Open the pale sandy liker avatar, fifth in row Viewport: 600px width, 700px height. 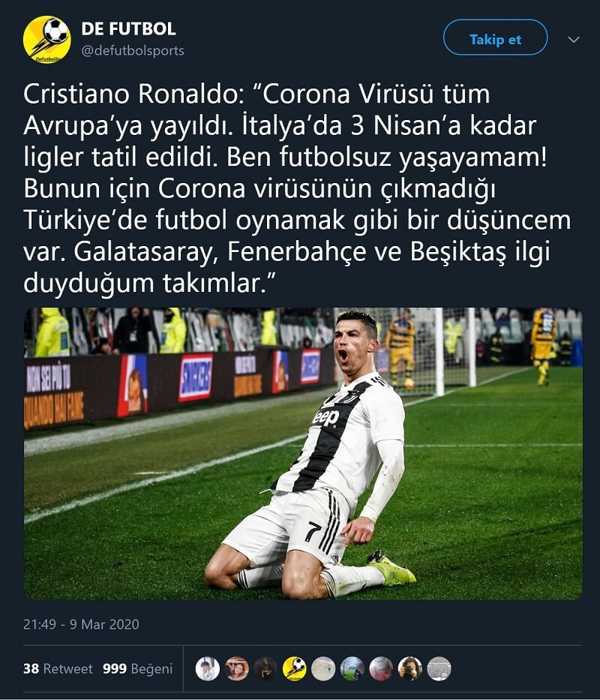pos(323,668)
